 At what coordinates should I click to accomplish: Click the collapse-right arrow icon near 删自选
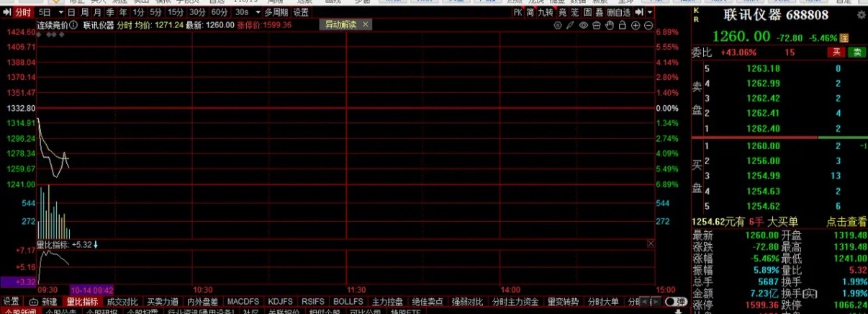pos(638,12)
